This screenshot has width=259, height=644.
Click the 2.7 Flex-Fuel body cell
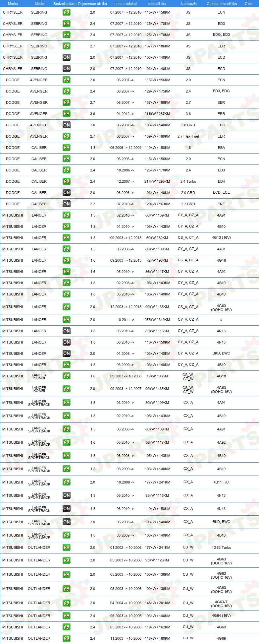pyautogui.click(x=188, y=136)
